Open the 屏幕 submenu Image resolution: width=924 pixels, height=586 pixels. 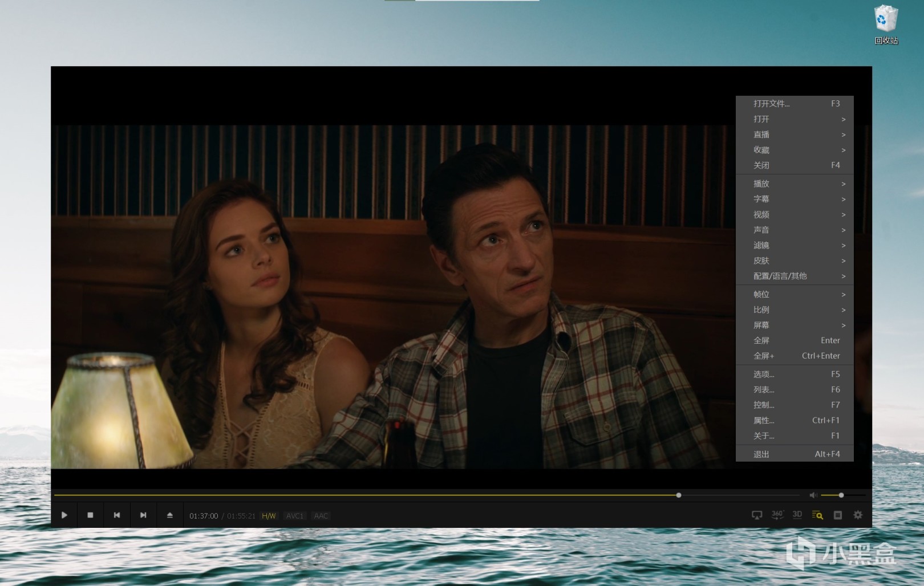point(795,325)
